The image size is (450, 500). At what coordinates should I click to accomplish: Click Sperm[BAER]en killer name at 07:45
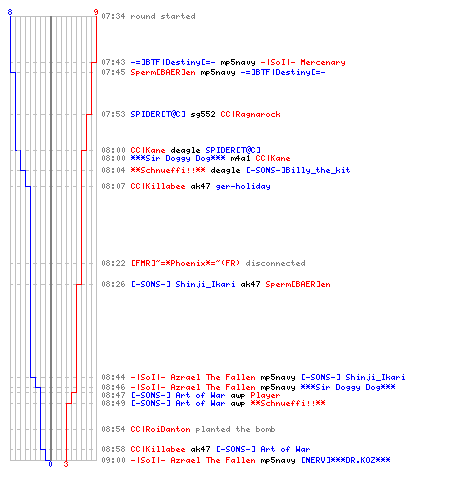(163, 72)
